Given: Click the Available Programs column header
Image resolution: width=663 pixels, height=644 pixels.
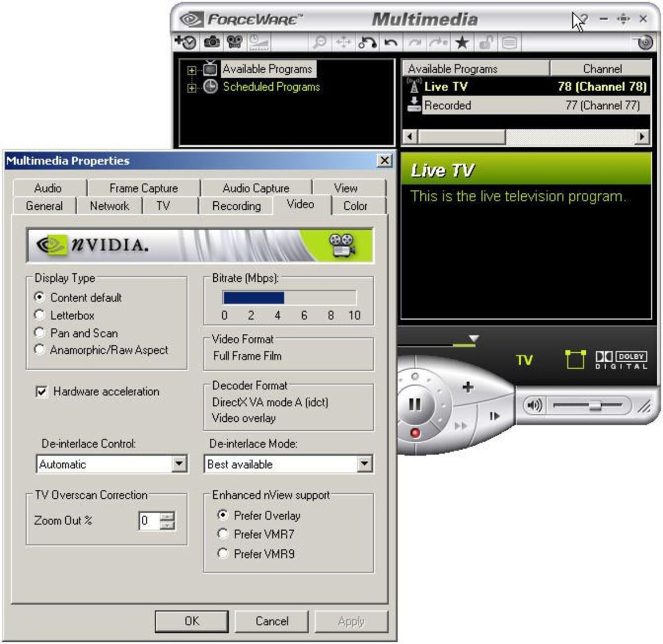Looking at the screenshot, I should (x=475, y=69).
